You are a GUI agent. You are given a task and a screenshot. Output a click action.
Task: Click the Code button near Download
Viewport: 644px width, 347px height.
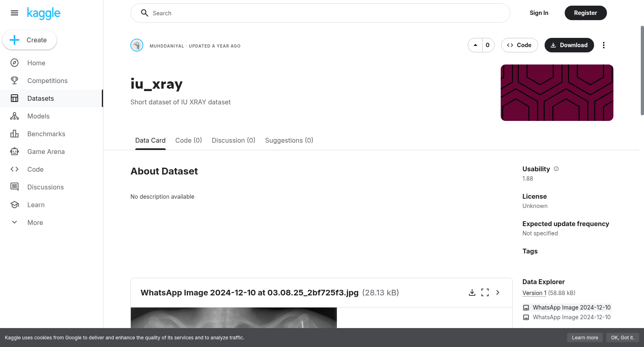tap(519, 45)
